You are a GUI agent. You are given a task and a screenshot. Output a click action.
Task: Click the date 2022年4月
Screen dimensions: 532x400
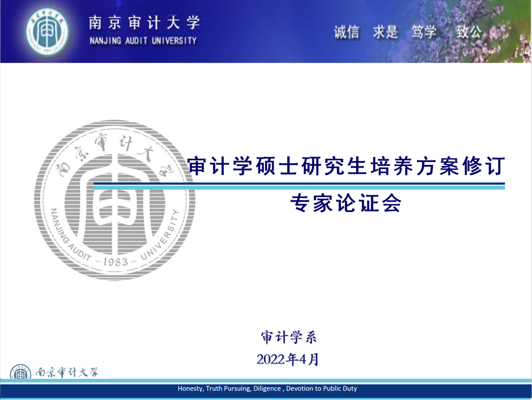(x=288, y=359)
